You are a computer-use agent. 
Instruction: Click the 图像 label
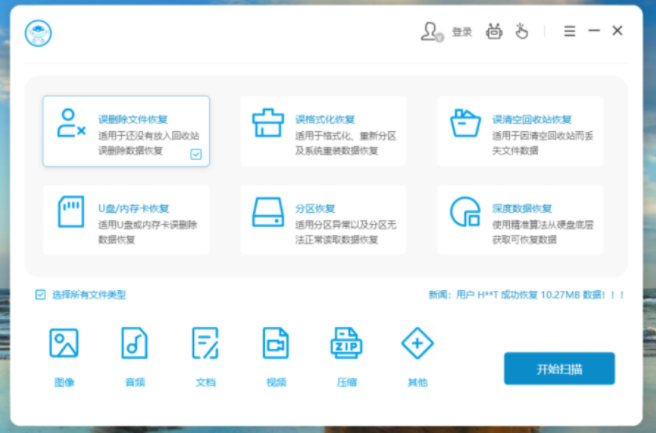64,382
